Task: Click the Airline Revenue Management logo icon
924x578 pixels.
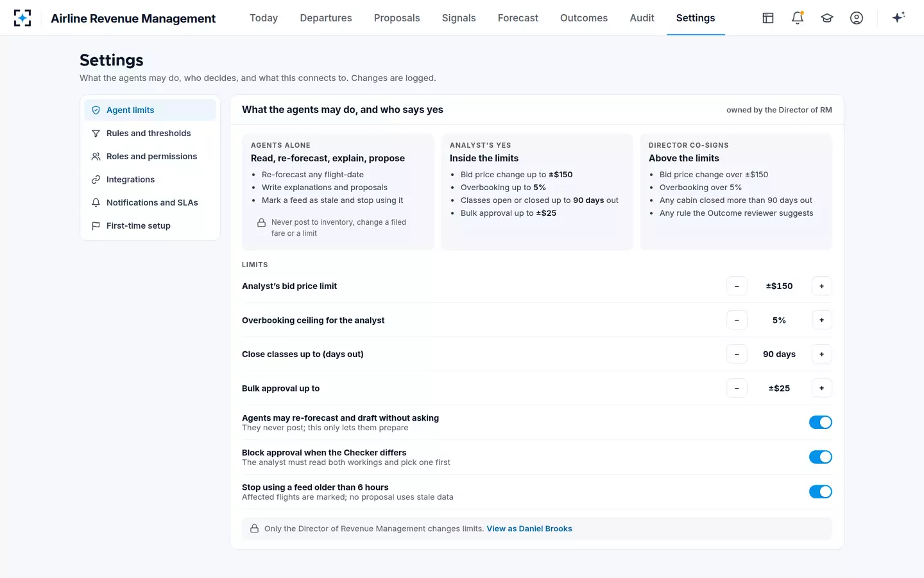Action: click(x=22, y=18)
